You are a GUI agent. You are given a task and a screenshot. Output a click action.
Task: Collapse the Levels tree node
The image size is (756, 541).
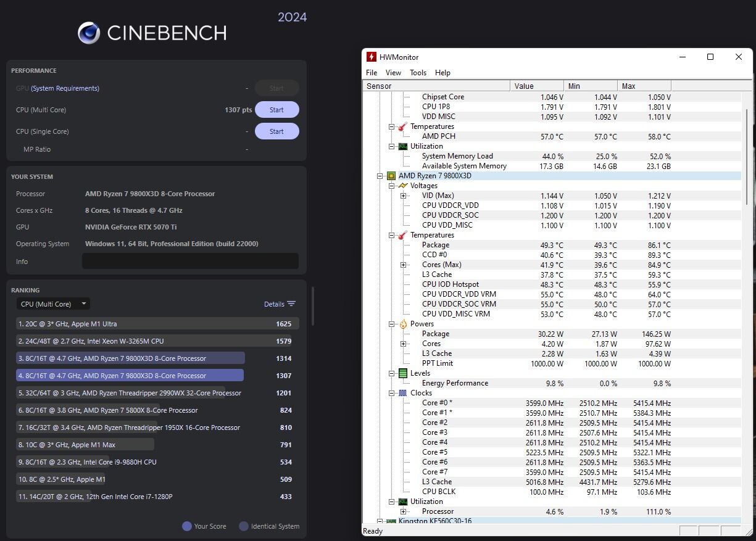tap(392, 373)
